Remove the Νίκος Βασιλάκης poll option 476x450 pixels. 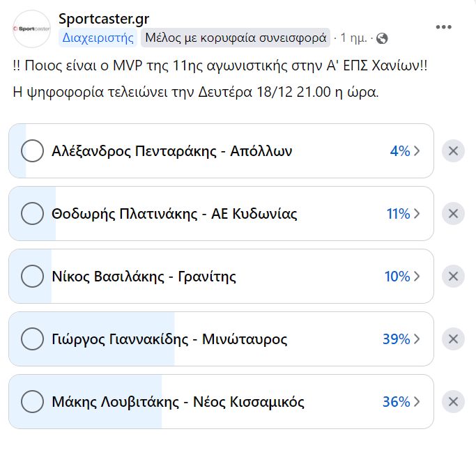pyautogui.click(x=453, y=277)
